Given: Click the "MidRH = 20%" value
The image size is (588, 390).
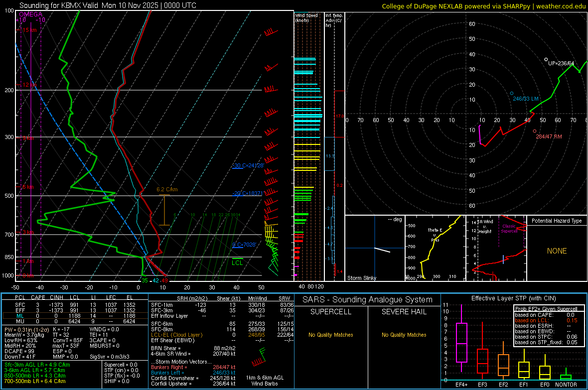Looking at the screenshot, I should click(20, 346).
